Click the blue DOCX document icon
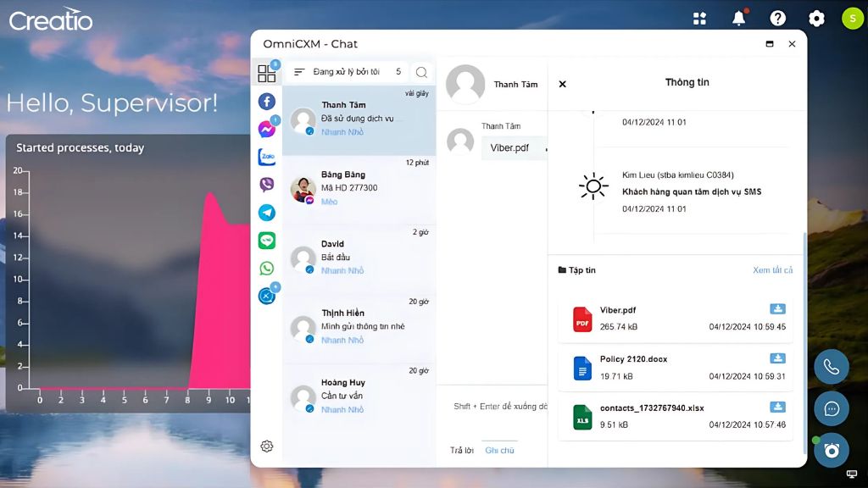The width and height of the screenshot is (868, 488). (x=581, y=368)
